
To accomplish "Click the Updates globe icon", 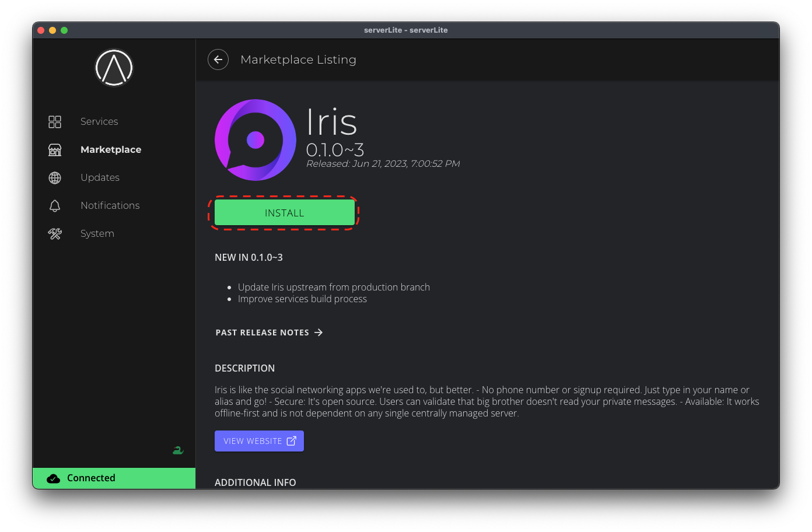I will [55, 178].
